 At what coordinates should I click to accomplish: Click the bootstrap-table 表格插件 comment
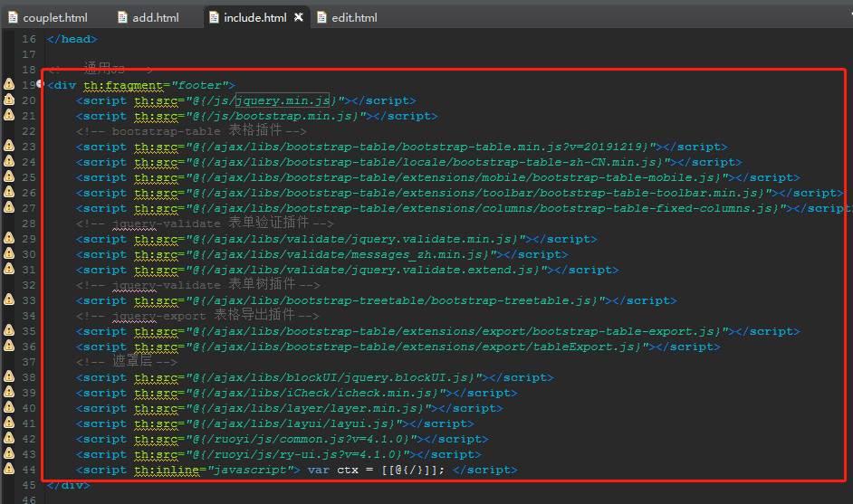tap(191, 131)
